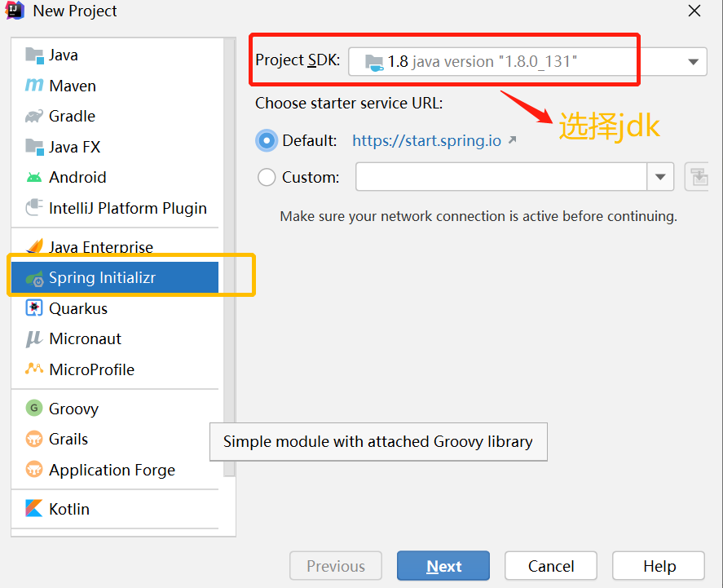
Task: Click the Previous button
Action: pos(336,565)
